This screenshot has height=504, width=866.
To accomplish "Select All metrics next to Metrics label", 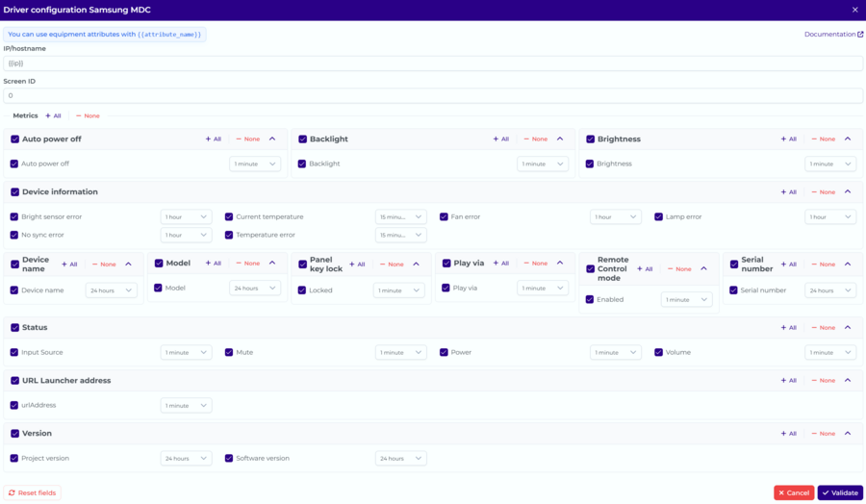I will click(x=53, y=116).
